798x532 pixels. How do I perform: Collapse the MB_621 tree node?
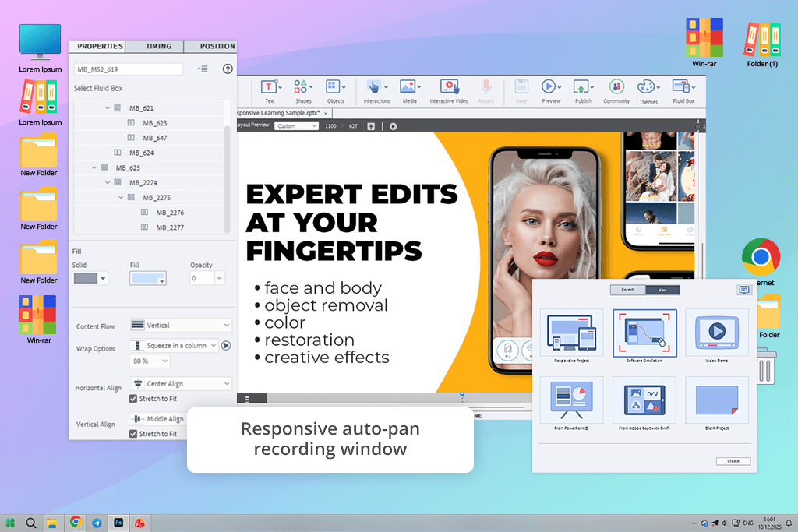pos(108,107)
